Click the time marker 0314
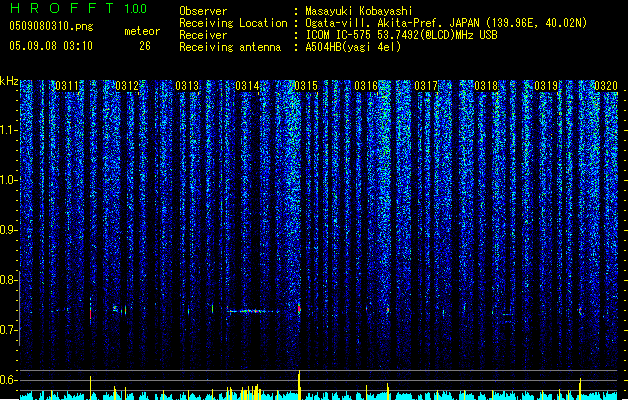This screenshot has height=400, width=629. pyautogui.click(x=247, y=86)
